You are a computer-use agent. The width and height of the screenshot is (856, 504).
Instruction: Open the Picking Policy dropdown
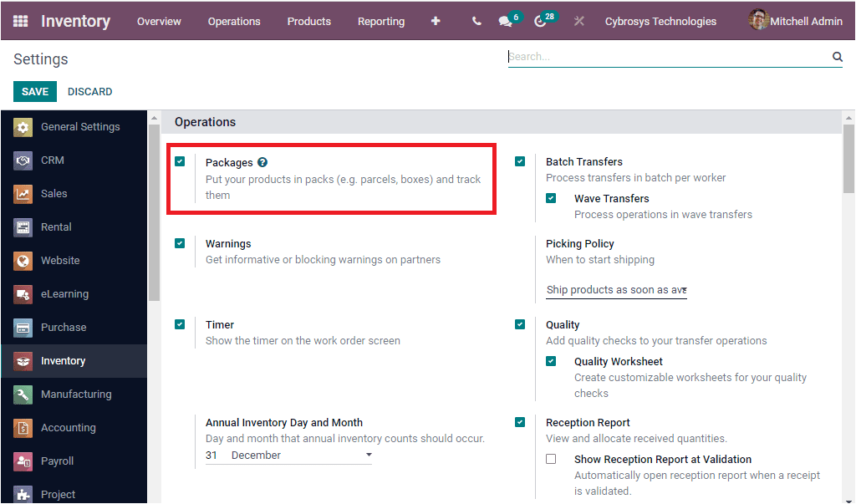tap(616, 289)
